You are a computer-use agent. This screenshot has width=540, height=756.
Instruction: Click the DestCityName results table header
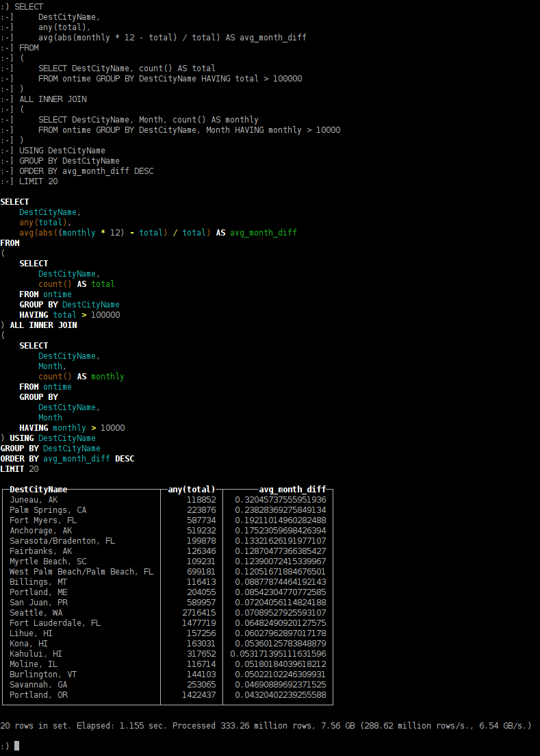(38, 490)
